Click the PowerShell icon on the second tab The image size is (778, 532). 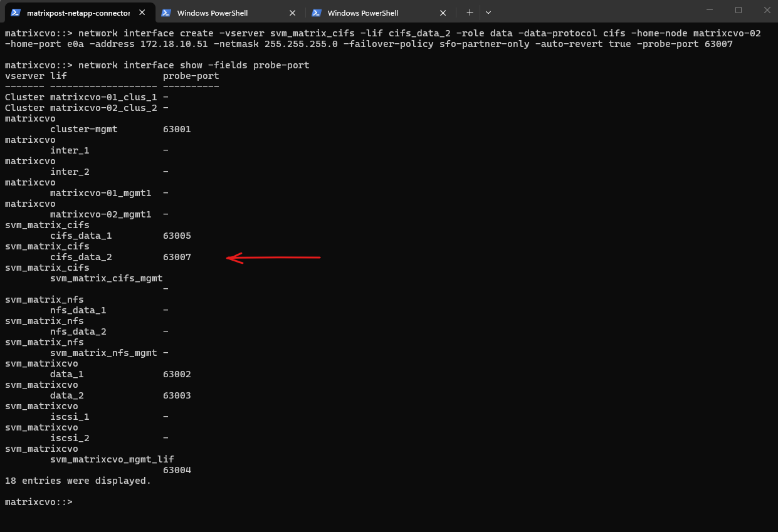pos(166,13)
